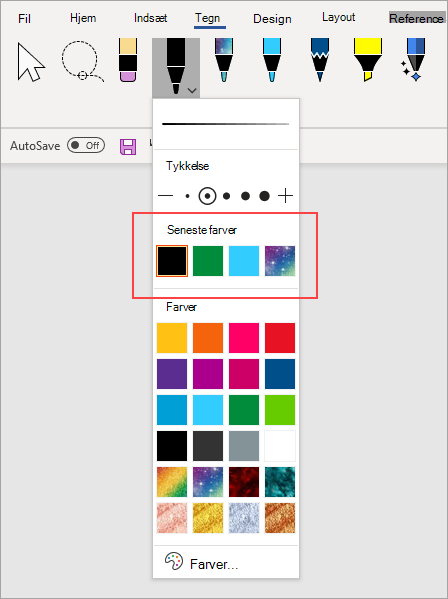Collapse the black pen dropdown arrow
This screenshot has height=599, width=448.
[x=192, y=91]
